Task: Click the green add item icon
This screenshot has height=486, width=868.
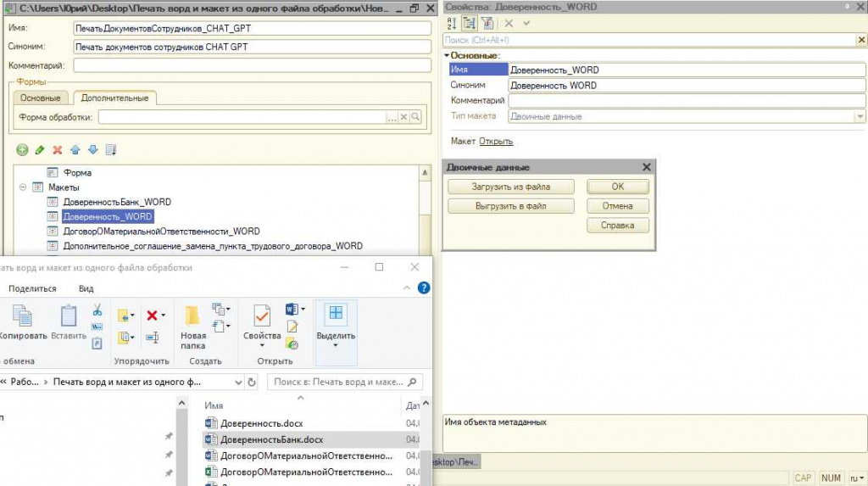Action: point(22,149)
